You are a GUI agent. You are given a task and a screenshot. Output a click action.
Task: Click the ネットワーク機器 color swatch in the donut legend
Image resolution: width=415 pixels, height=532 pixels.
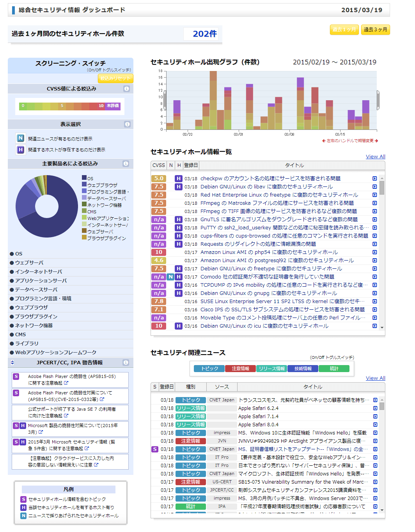coord(84,205)
